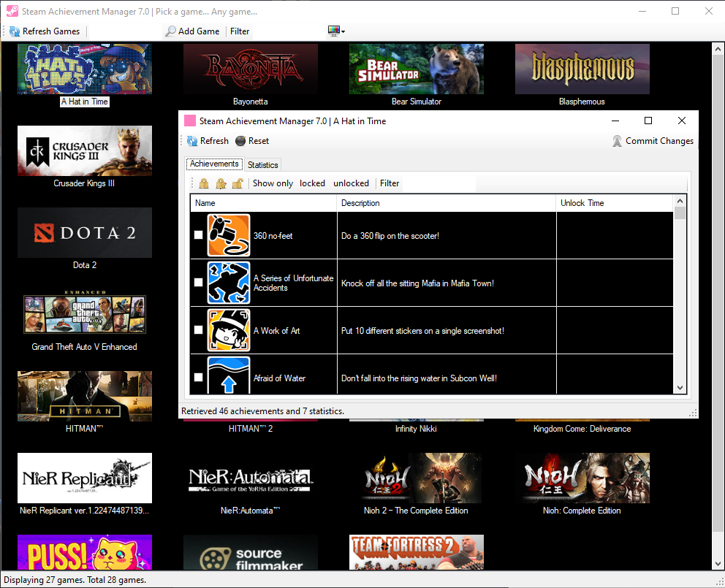Close the A Hat in Time achievement window
Viewport: 725px width, 588px height.
[682, 121]
